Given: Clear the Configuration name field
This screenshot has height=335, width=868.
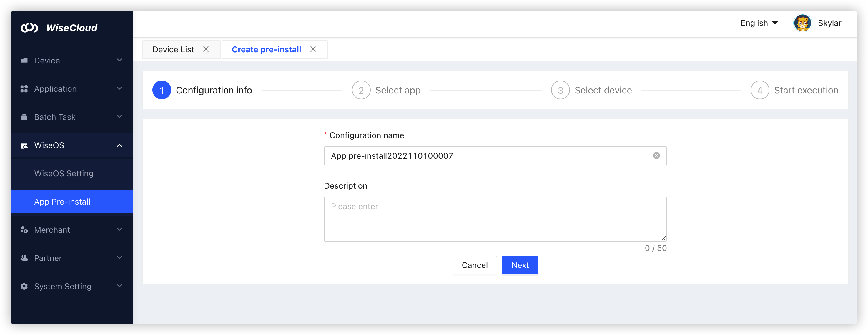Looking at the screenshot, I should tap(656, 155).
